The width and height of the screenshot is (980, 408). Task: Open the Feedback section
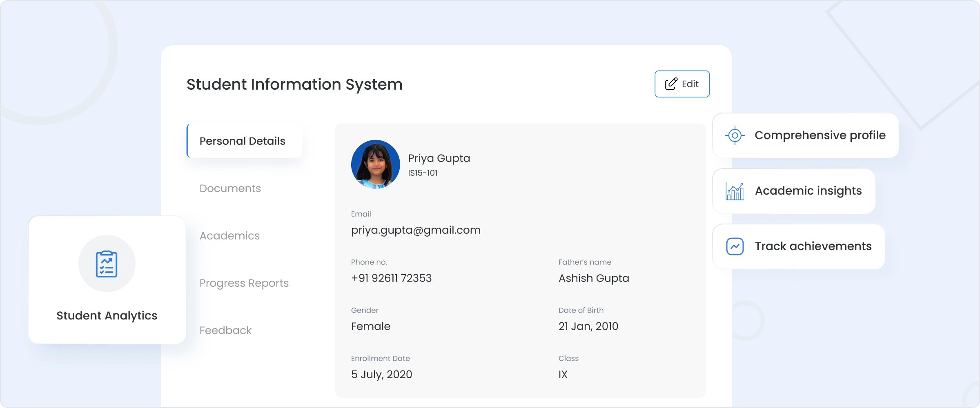[225, 330]
